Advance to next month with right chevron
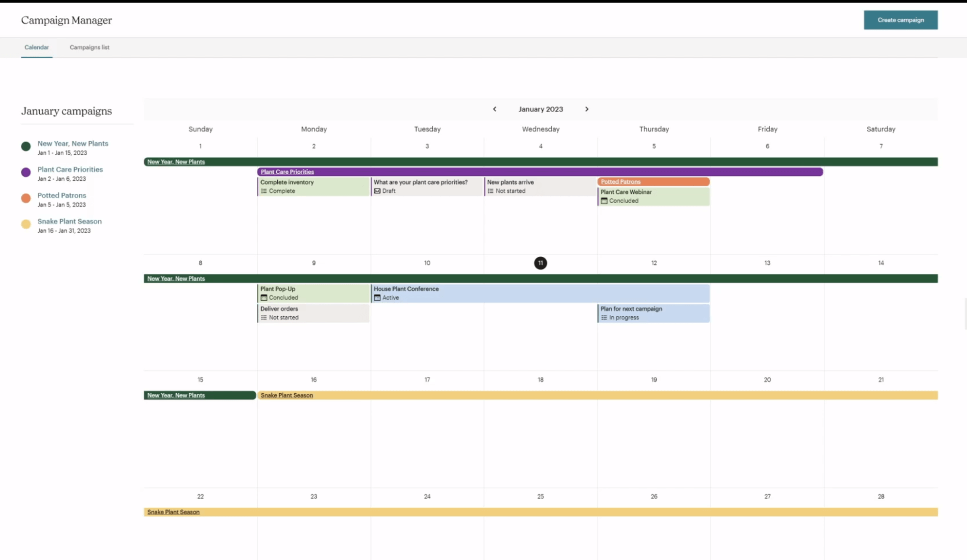Image resolution: width=967 pixels, height=560 pixels. point(587,109)
